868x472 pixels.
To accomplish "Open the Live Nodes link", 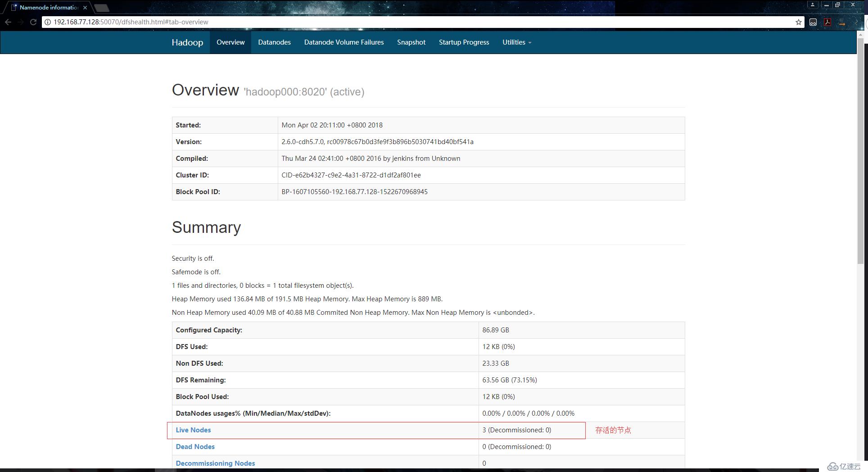I will tap(193, 430).
